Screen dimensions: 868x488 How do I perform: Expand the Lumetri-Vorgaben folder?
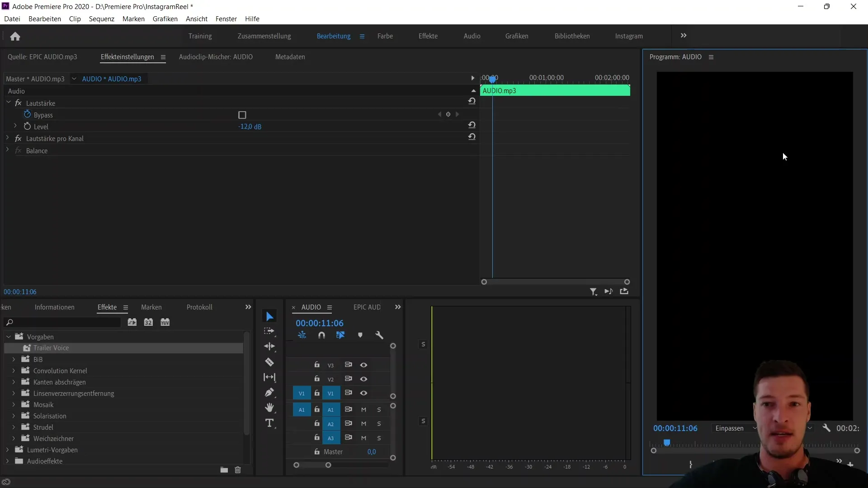tap(8, 450)
